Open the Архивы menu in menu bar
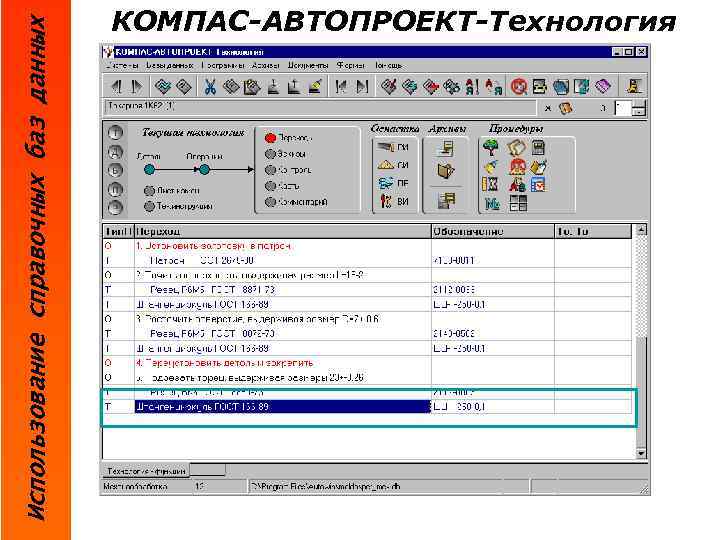The height and width of the screenshot is (540, 720). pyautogui.click(x=265, y=66)
